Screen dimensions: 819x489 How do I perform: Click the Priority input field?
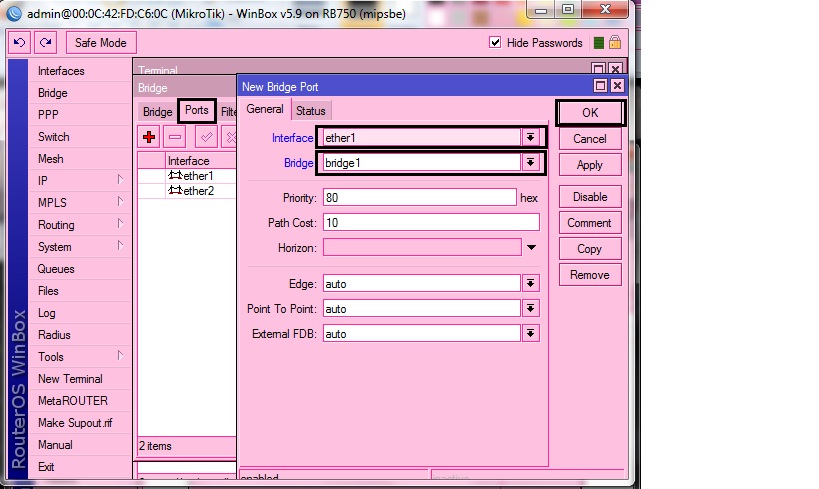(419, 197)
